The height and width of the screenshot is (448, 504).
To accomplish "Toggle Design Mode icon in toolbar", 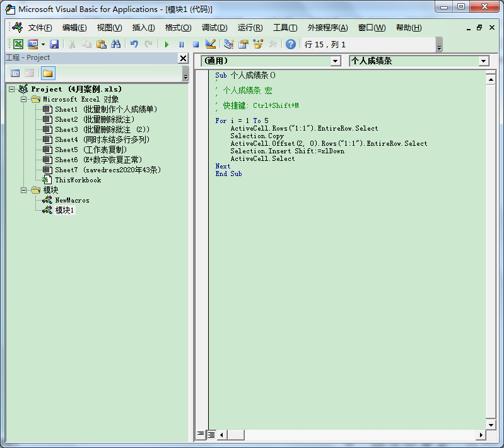I will pos(211,44).
